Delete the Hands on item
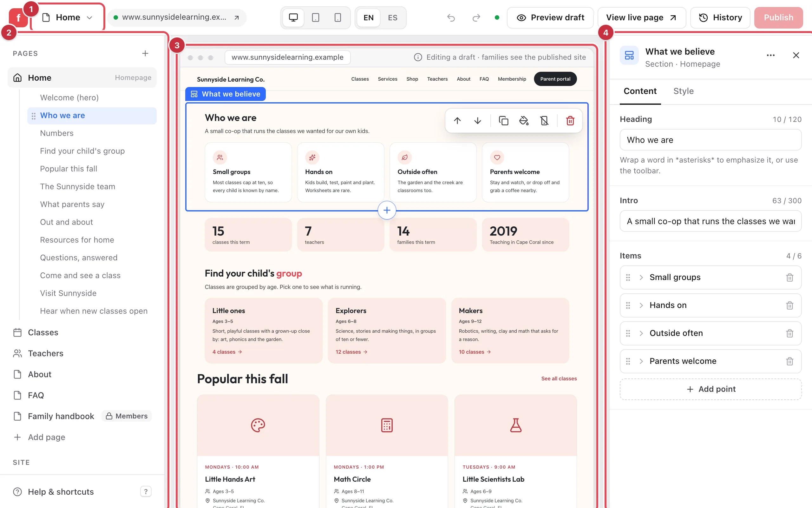Image resolution: width=812 pixels, height=508 pixels. 789,305
